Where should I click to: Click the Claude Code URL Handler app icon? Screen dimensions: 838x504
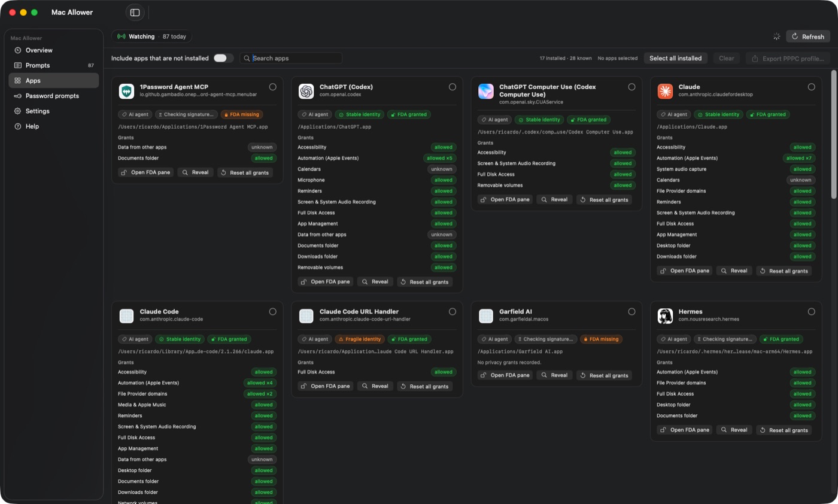coord(306,315)
